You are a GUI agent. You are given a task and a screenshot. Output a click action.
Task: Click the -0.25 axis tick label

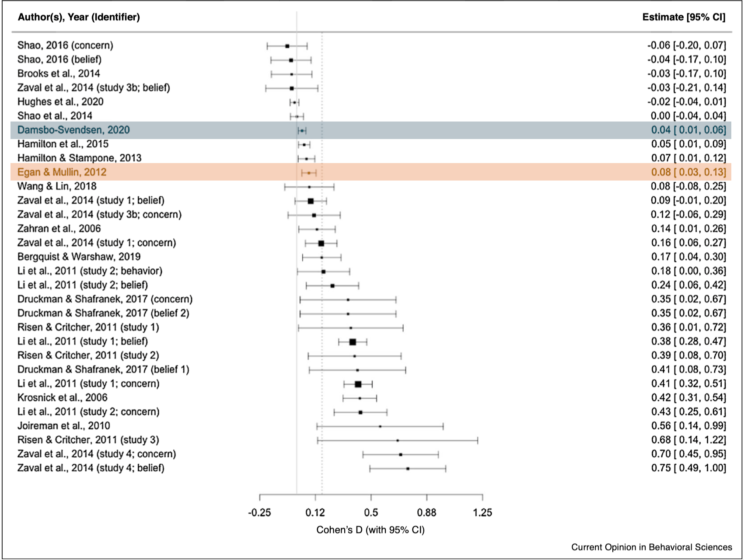point(259,512)
